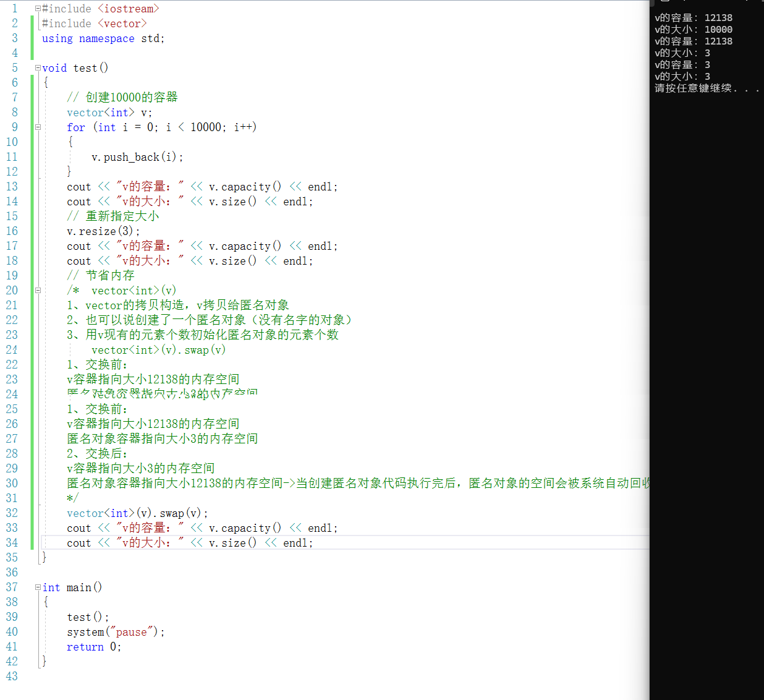Image resolution: width=764 pixels, height=700 pixels.
Task: Click the 'for (int i = 0; i < 10000; i++)' line
Action: point(162,127)
